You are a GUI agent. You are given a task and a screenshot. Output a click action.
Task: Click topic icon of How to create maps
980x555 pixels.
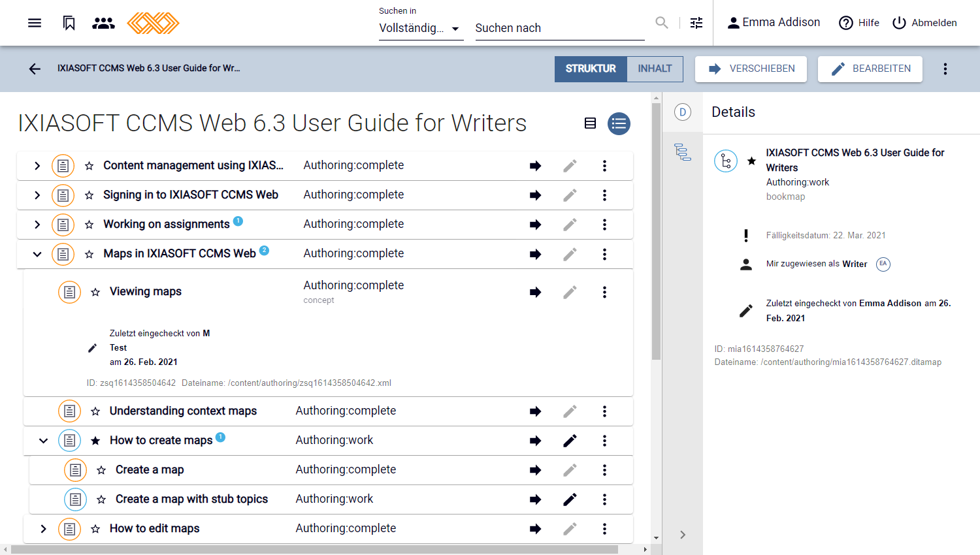(69, 441)
